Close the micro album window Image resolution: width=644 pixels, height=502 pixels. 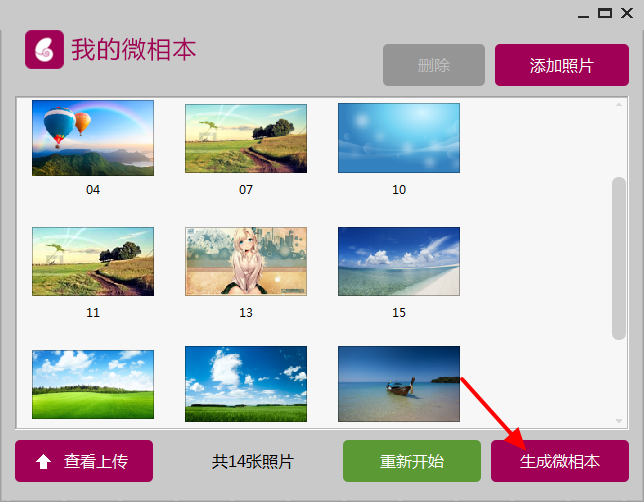point(627,14)
